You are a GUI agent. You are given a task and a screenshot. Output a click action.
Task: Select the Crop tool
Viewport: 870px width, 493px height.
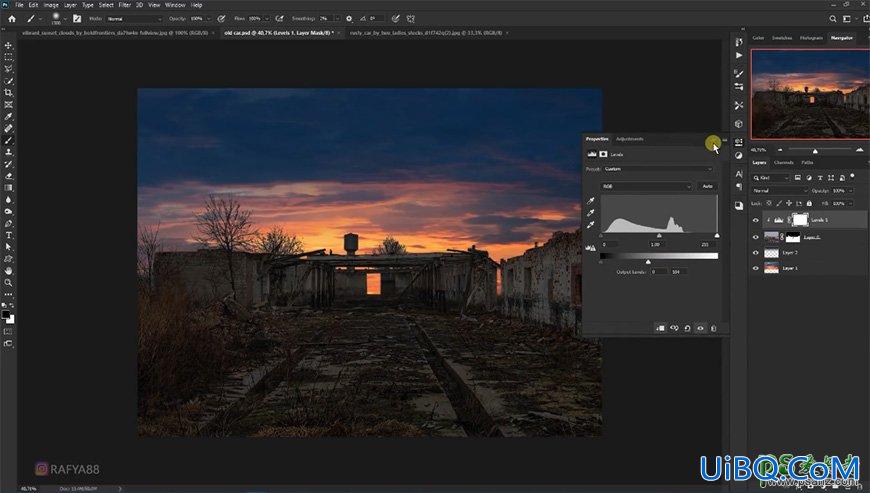[8, 93]
